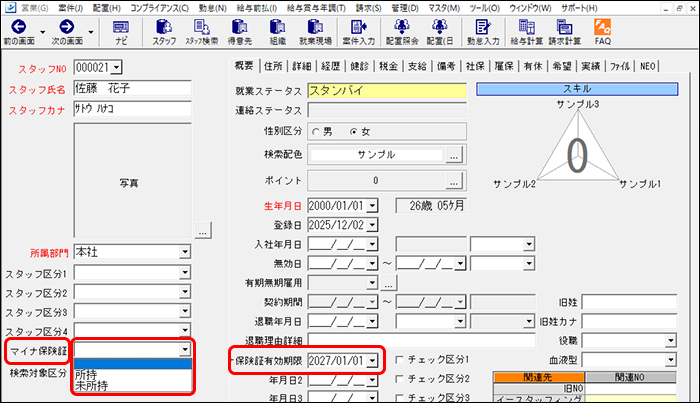Image resolution: width=700 pixels, height=403 pixels.
Task: Expand the 血液型 dropdown
Action: (x=671, y=360)
